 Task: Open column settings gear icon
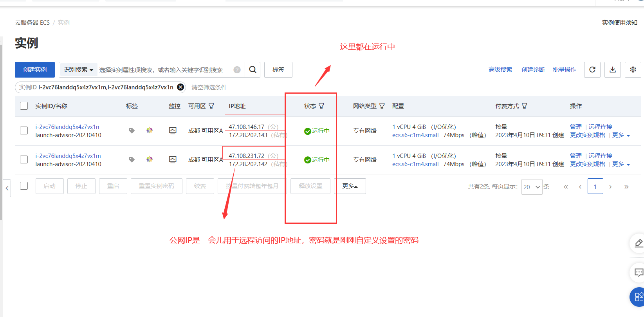pyautogui.click(x=633, y=70)
